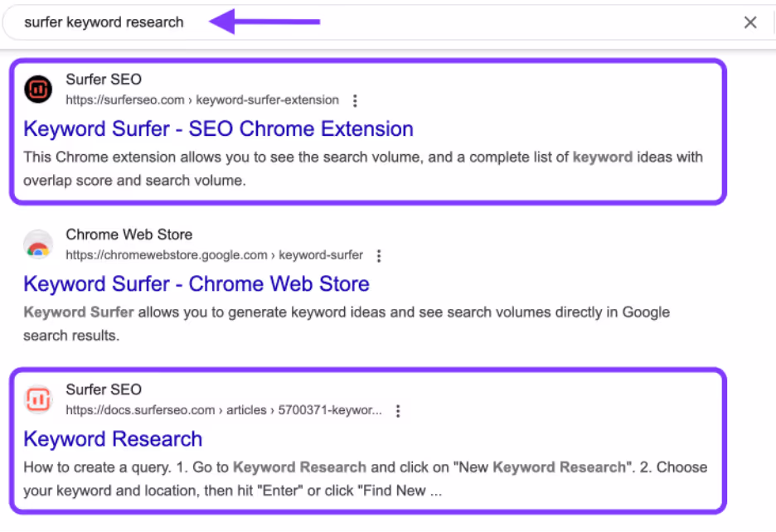This screenshot has height=532, width=776.
Task: Click the 'Chrome Web Store' site name
Action: coord(129,235)
